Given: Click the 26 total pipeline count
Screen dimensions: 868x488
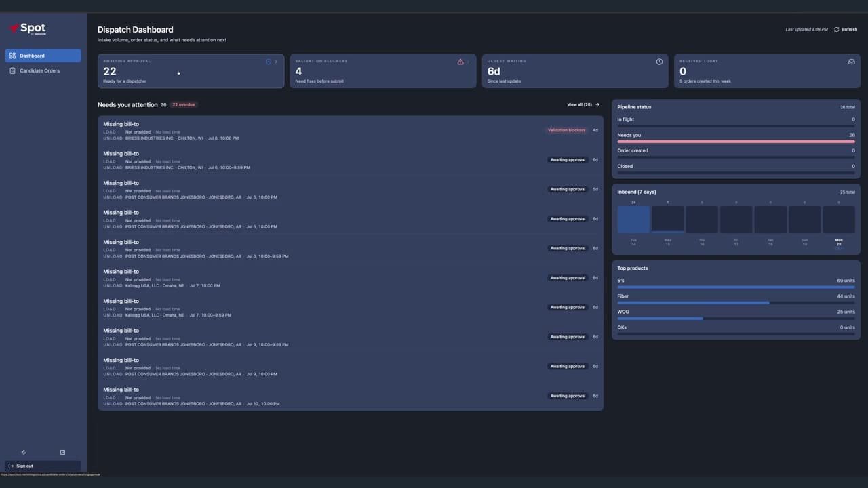Looking at the screenshot, I should 847,107.
